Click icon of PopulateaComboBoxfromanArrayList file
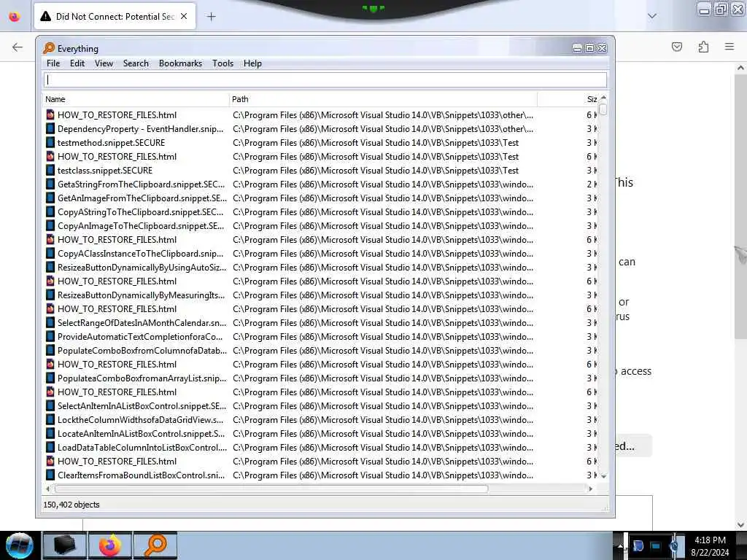The image size is (747, 560). pyautogui.click(x=50, y=378)
